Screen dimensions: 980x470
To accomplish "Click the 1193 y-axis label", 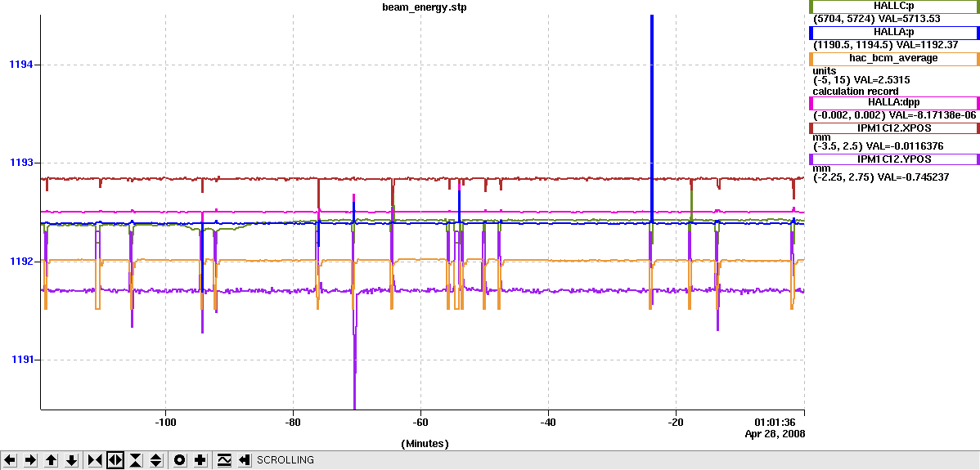I will pyautogui.click(x=20, y=163).
